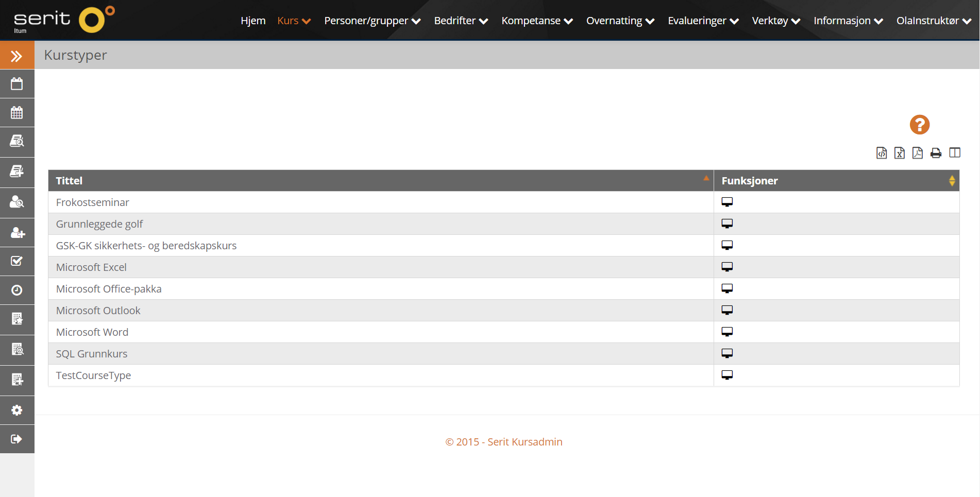Image resolution: width=980 pixels, height=497 pixels.
Task: Click the Serit logo
Action: point(64,20)
